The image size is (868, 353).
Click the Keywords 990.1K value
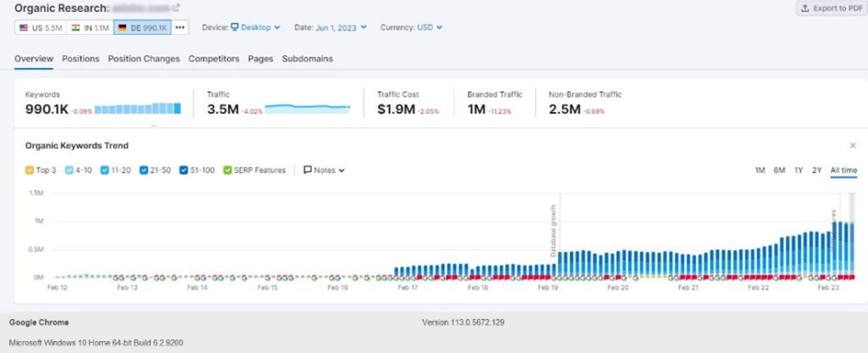point(47,109)
